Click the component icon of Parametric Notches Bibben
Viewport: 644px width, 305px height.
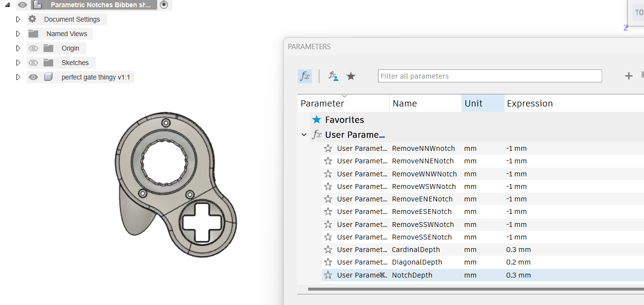point(38,5)
